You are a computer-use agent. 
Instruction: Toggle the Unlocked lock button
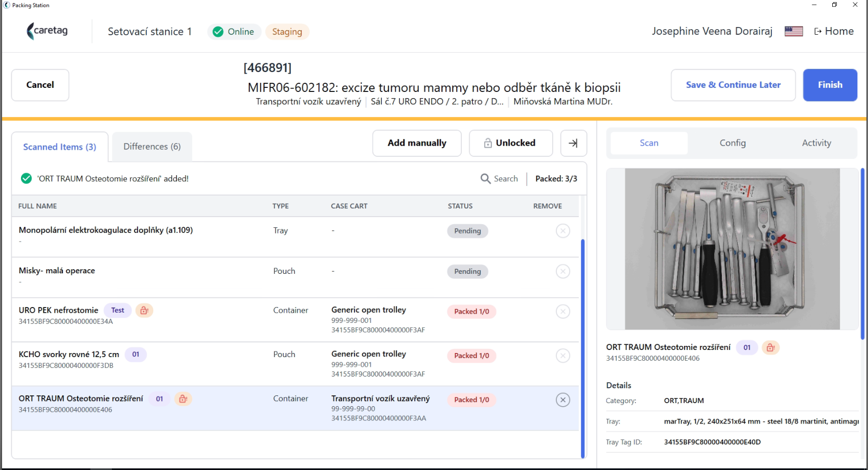(x=510, y=143)
